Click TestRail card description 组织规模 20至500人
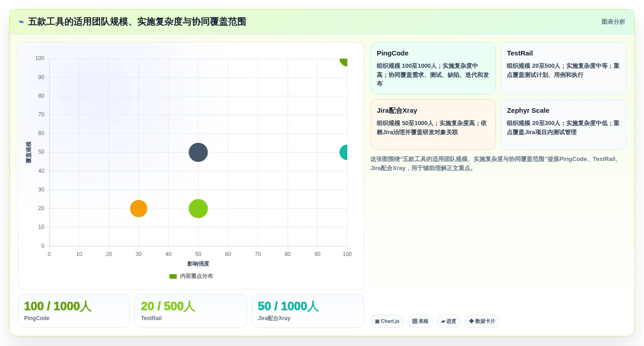Screen dimensions: 644x346 pos(563,70)
